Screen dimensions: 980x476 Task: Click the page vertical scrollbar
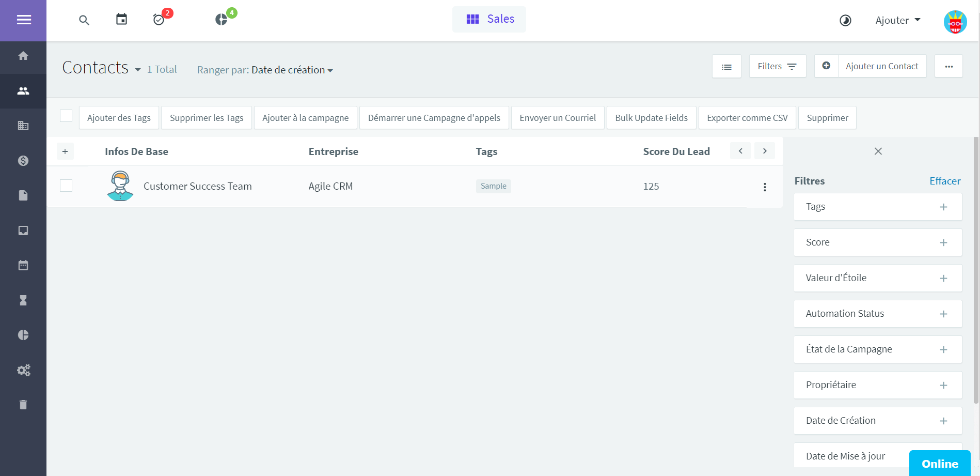click(x=976, y=270)
